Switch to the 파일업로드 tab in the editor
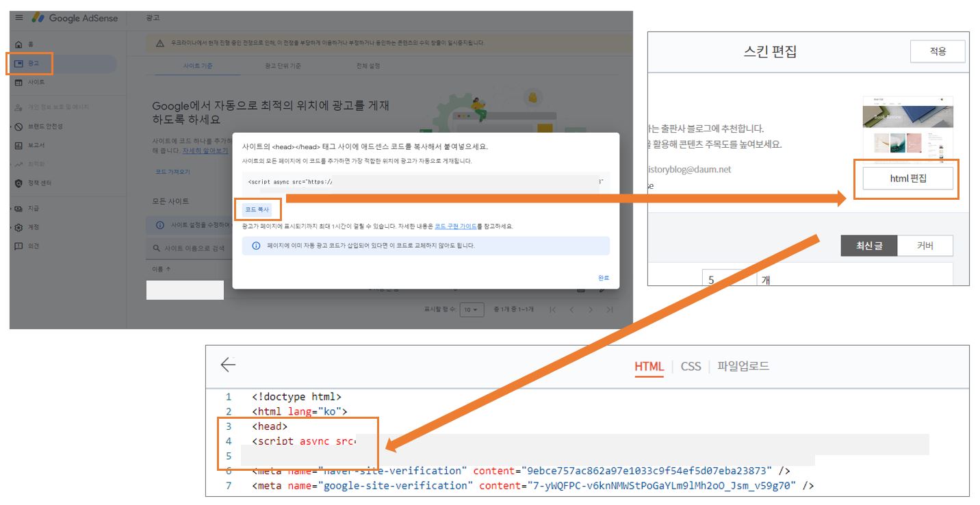The image size is (980, 505). click(743, 366)
